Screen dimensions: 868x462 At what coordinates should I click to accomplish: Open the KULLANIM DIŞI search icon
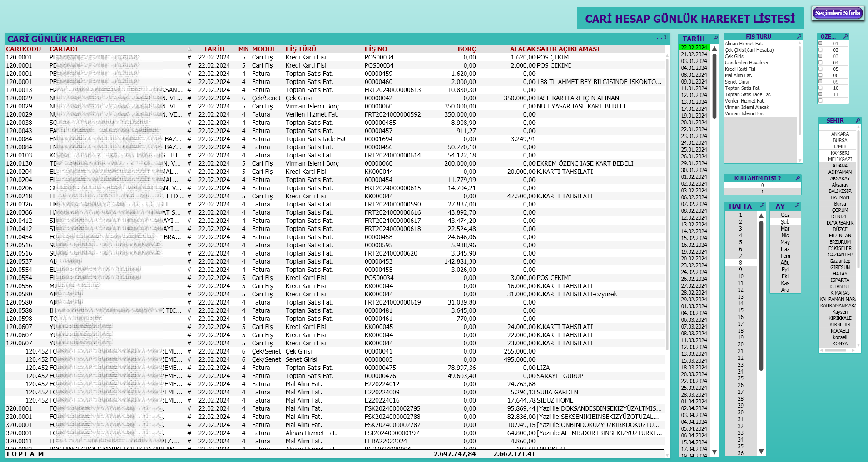point(798,178)
